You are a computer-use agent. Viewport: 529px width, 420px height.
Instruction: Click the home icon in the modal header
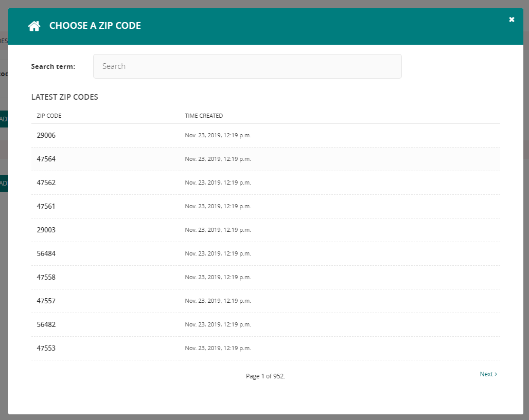coord(34,25)
